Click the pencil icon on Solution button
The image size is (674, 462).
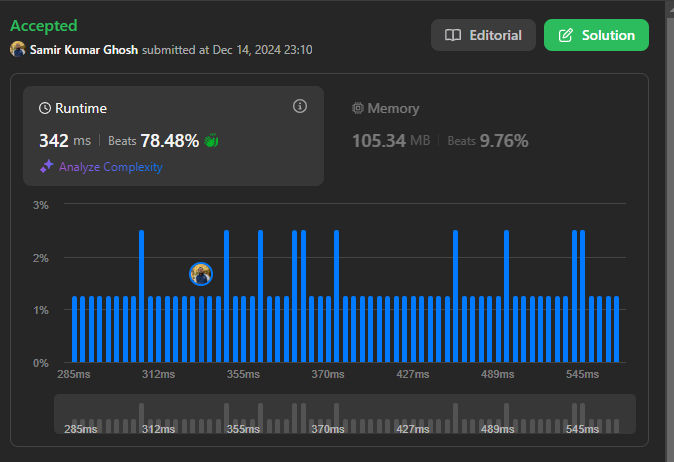pos(566,35)
